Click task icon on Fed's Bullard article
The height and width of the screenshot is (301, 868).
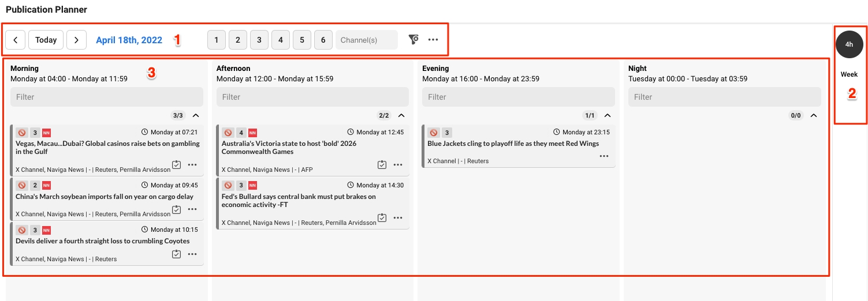382,218
